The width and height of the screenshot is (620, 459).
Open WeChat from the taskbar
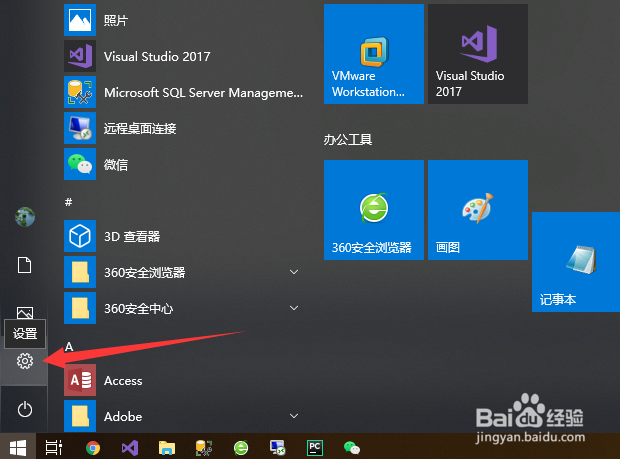(352, 448)
